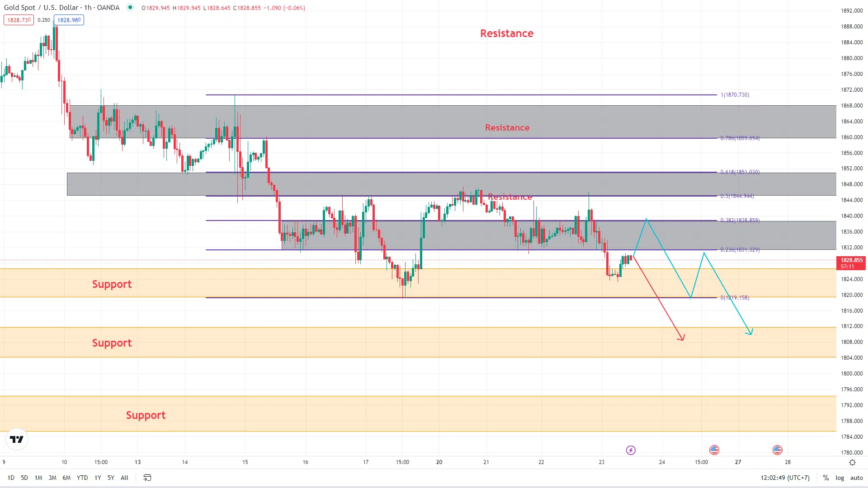868x488 pixels.
Task: Select the 6M time range
Action: 66,478
